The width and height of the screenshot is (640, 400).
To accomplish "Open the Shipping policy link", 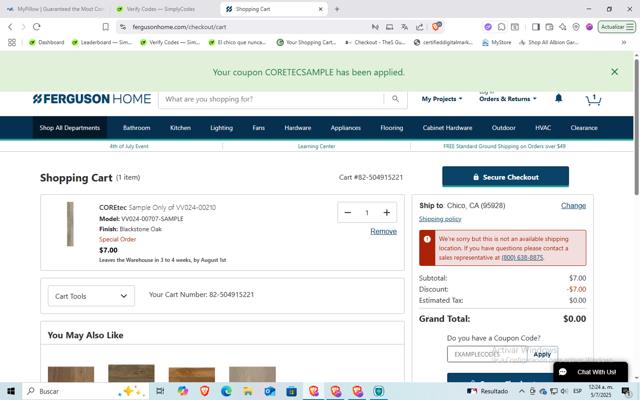I will [440, 219].
